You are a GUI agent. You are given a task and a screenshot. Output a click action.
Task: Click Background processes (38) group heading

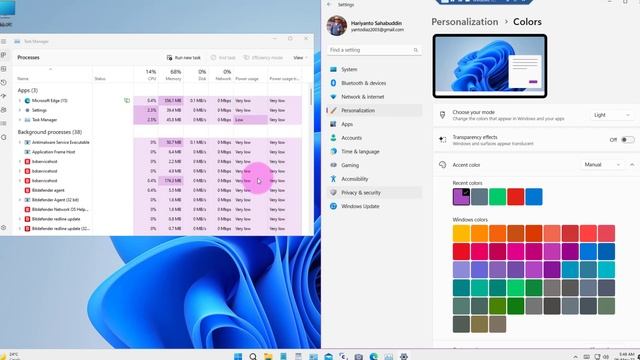coord(49,132)
